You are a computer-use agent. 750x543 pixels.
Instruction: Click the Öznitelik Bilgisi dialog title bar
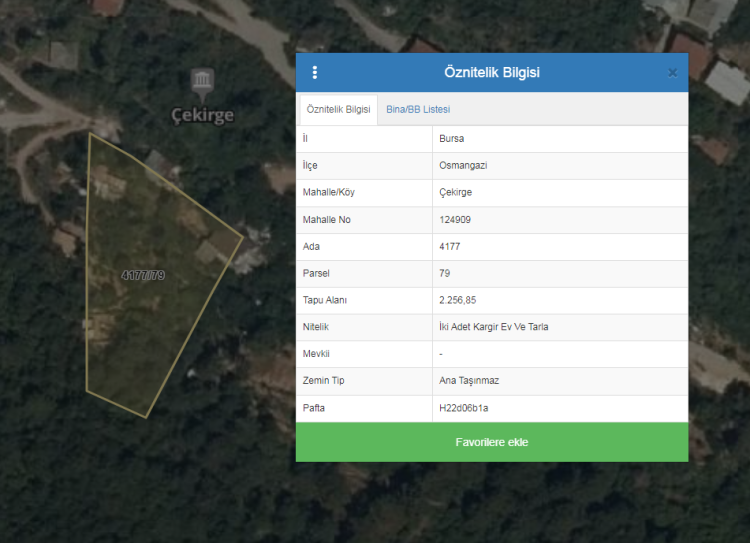[x=491, y=73]
